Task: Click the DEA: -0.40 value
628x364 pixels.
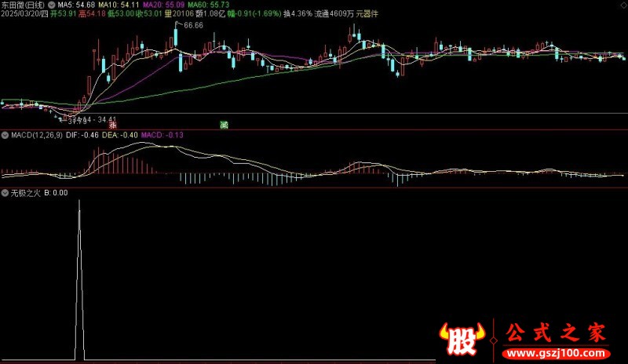Action: (120, 136)
